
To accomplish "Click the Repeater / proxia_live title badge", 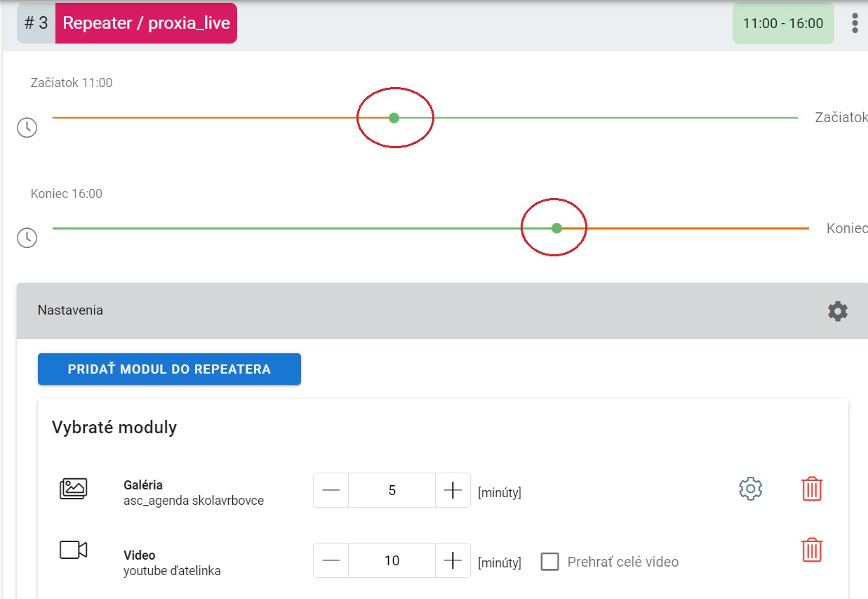I will coord(146,23).
